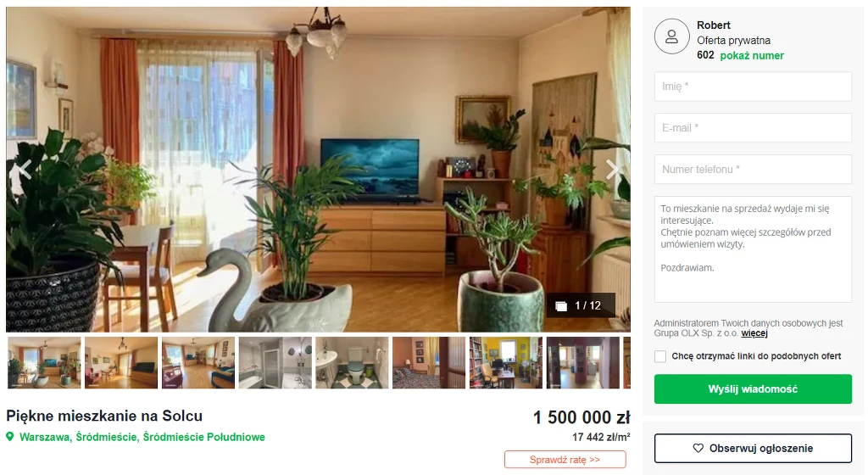Show previous photo with left arrow
The height and width of the screenshot is (475, 868).
point(25,169)
